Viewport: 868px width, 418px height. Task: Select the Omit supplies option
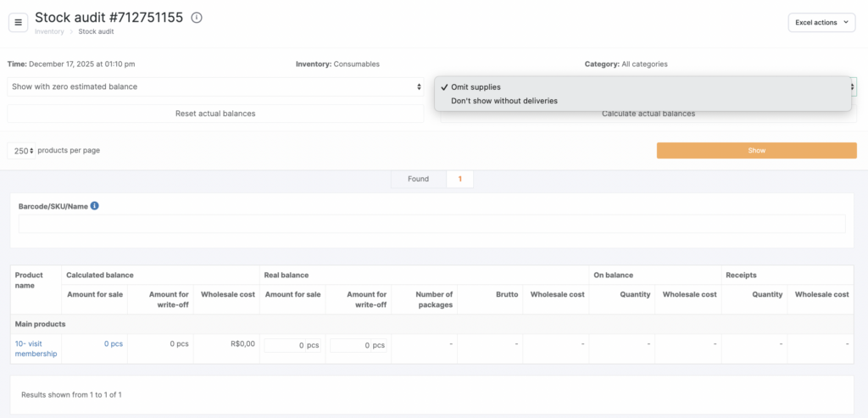point(476,86)
